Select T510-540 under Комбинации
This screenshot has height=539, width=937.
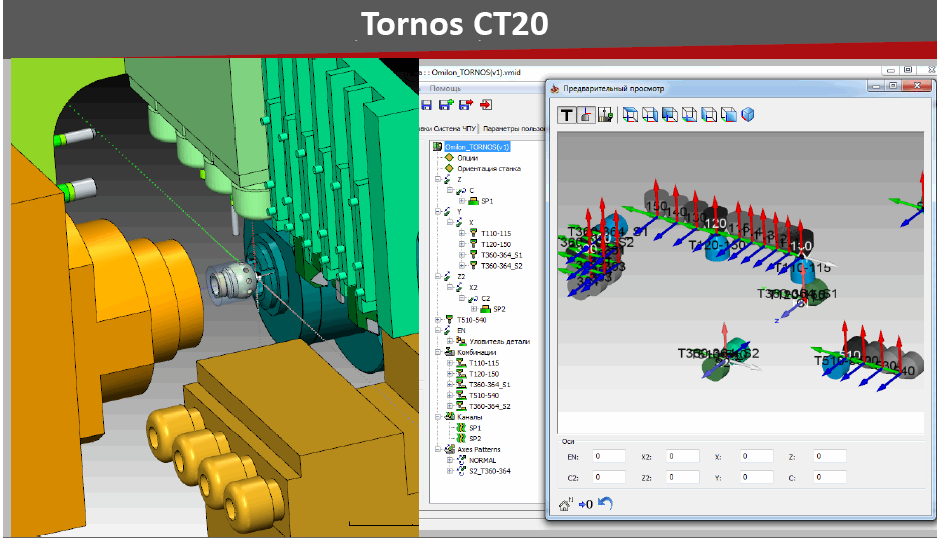pos(483,396)
